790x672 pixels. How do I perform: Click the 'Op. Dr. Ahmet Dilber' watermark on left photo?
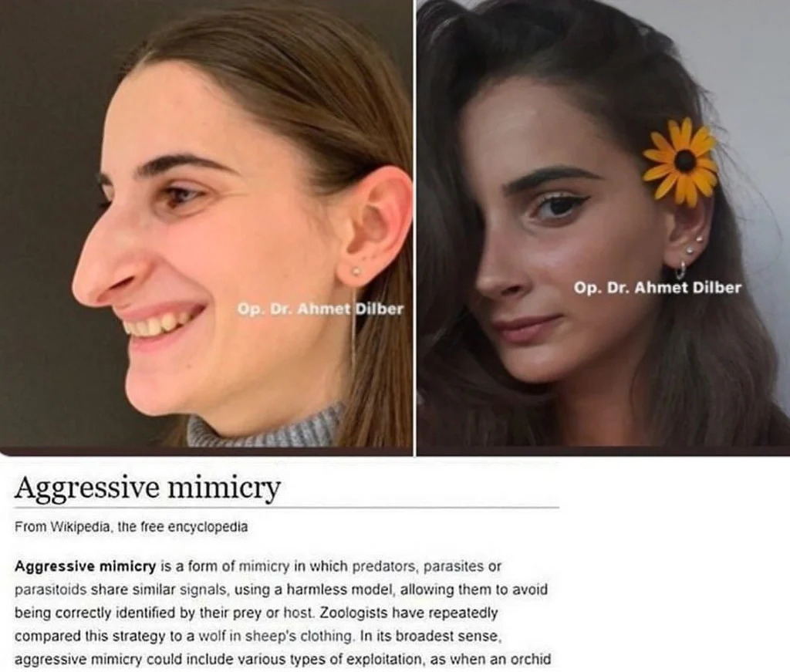[320, 309]
